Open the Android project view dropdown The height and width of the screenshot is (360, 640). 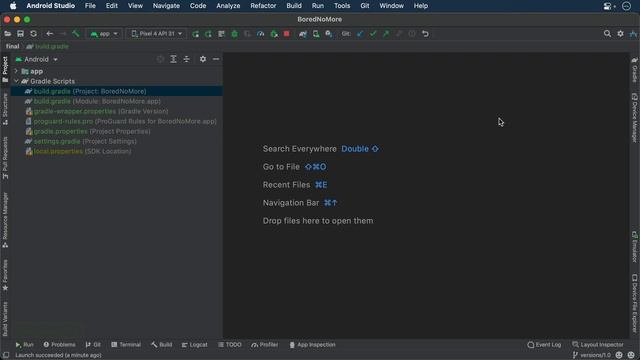[36, 59]
